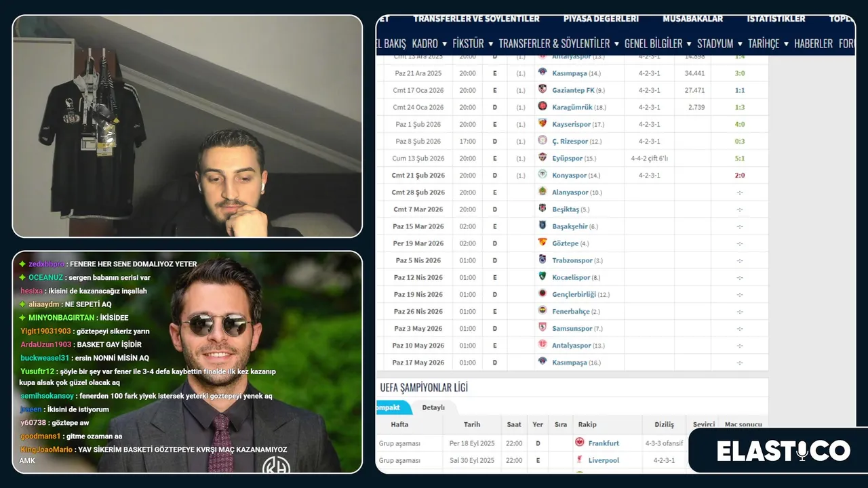Click the Trabzonspor club crest

pos(542,260)
